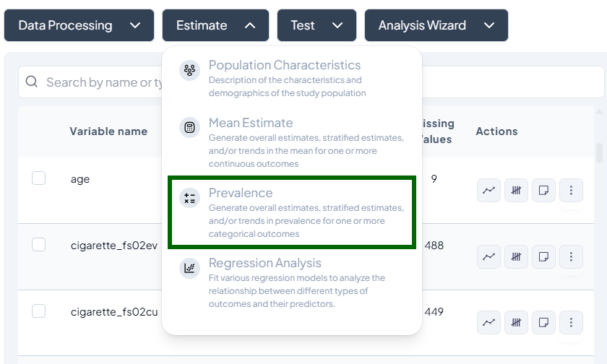Click the variable search input field
The width and height of the screenshot is (607, 364).
point(101,82)
